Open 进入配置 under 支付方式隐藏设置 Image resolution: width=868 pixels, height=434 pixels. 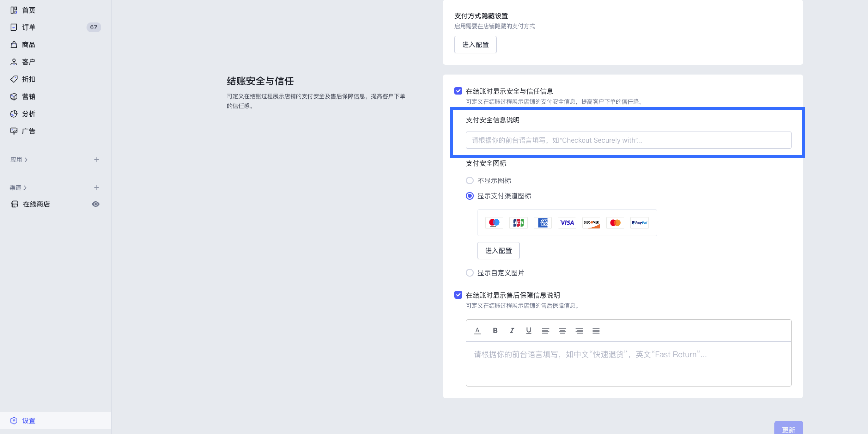(475, 45)
